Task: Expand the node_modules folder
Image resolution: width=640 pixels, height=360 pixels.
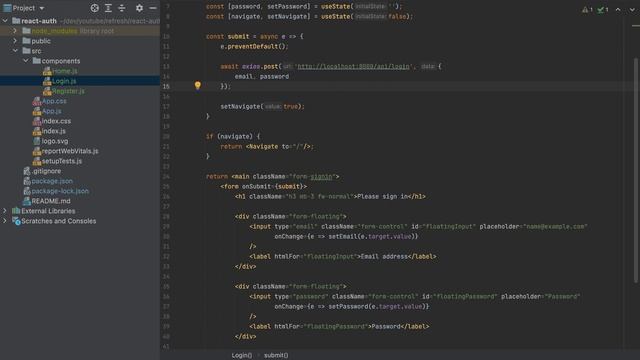Action: click(15, 31)
